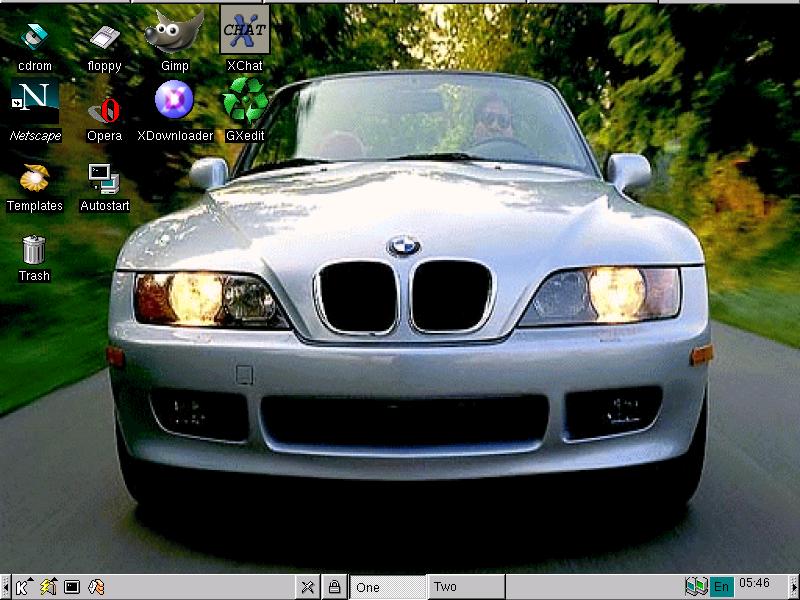Click the logout X button in panel
Viewport: 800px width, 600px height.
[x=308, y=587]
